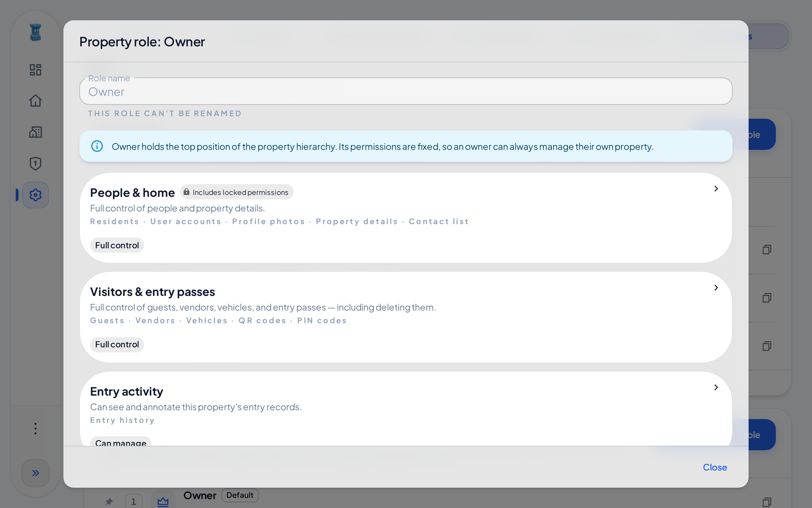Click the number 1 badge in Owner row
The height and width of the screenshot is (508, 812).
click(x=134, y=502)
